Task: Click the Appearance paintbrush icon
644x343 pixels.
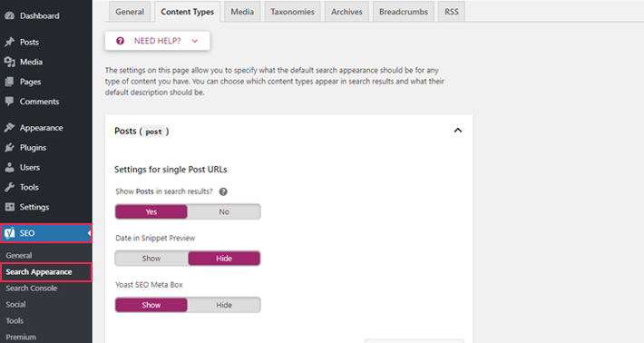Action: pos(9,128)
